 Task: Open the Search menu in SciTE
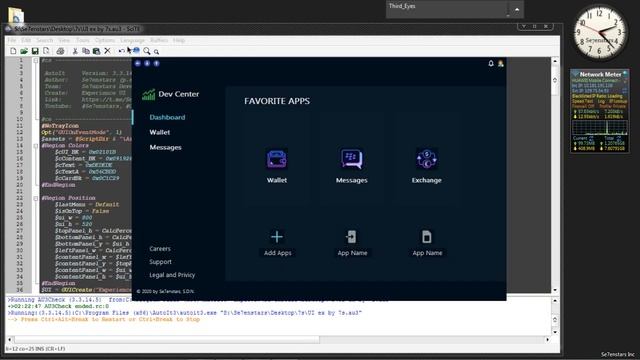[44, 40]
